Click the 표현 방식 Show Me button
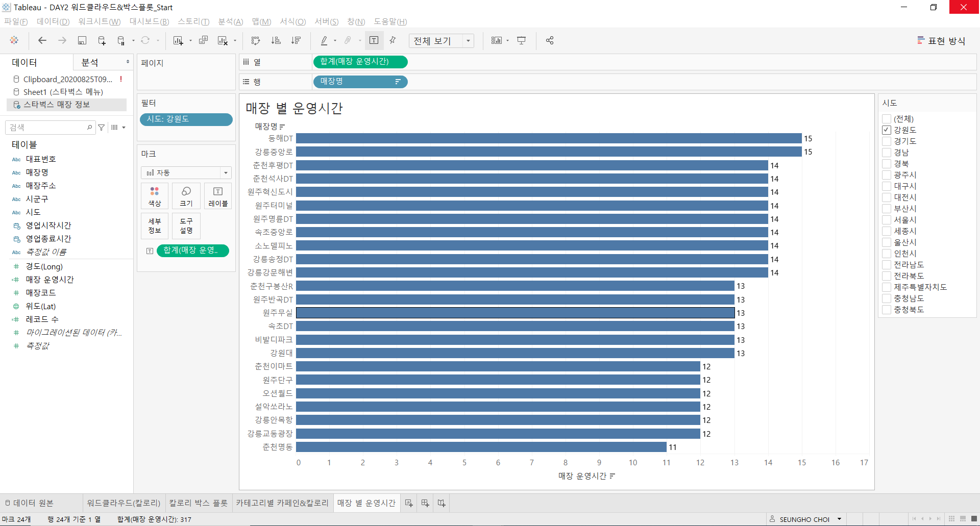Viewport: 980px width, 526px height. [x=941, y=41]
